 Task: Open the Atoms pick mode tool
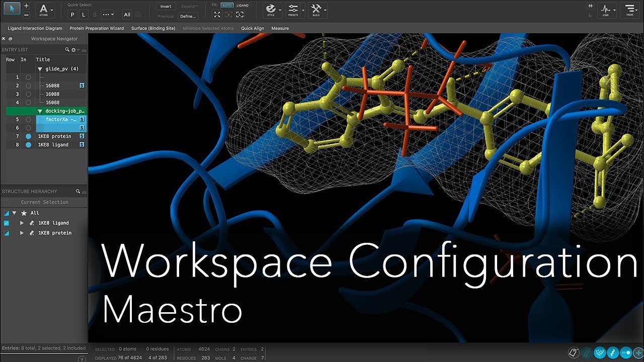pyautogui.click(x=44, y=10)
